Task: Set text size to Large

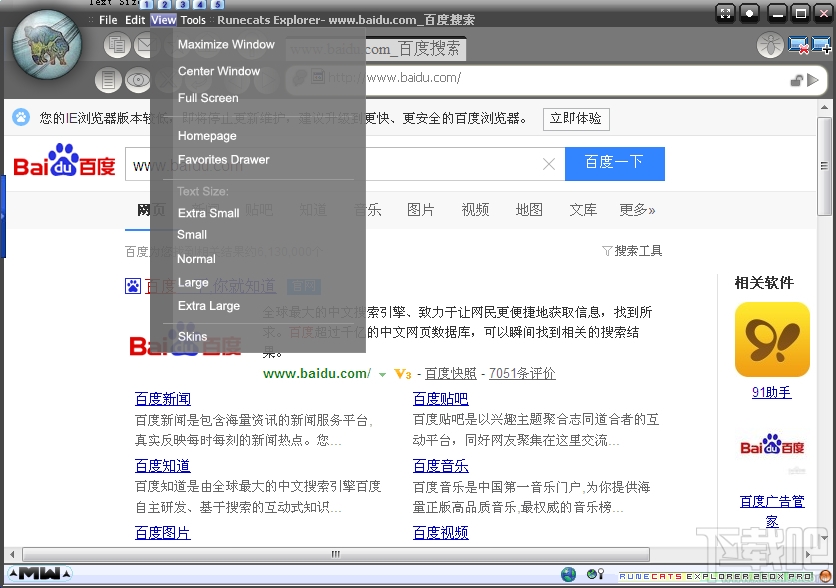Action: pos(193,283)
